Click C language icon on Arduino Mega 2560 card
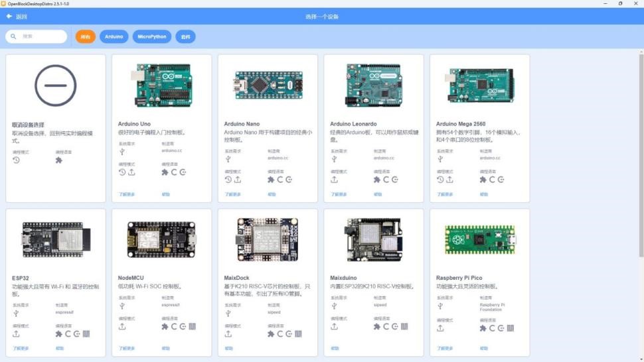Screen dimensions: 644x362 tap(491, 180)
